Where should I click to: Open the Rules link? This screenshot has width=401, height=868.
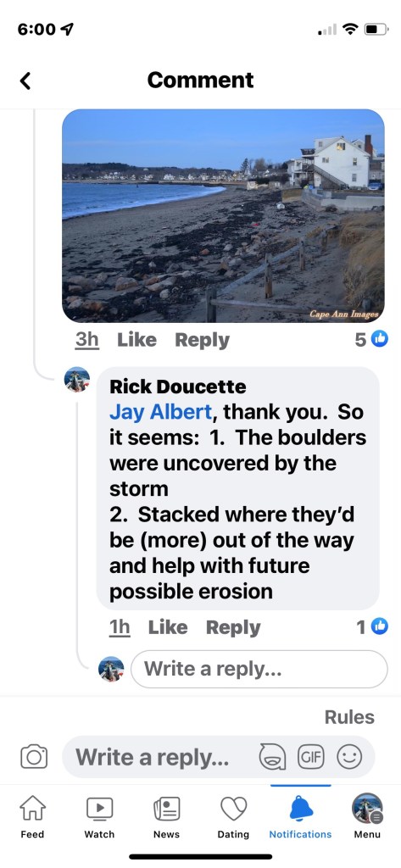coord(349,717)
